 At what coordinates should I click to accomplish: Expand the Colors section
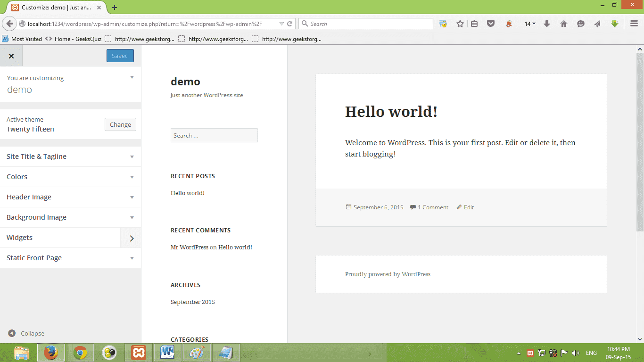coord(70,177)
